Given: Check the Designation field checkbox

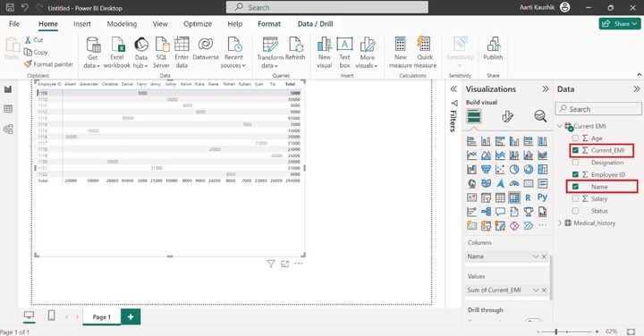Looking at the screenshot, I should 575,163.
